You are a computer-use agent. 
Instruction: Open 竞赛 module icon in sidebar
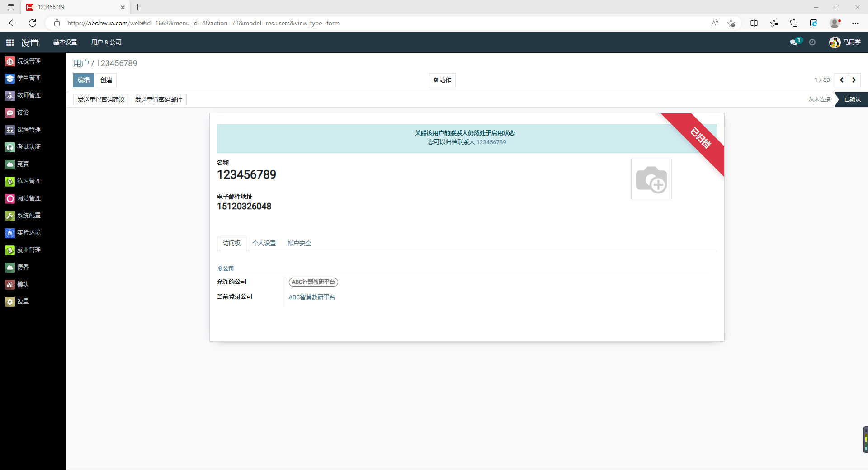10,164
